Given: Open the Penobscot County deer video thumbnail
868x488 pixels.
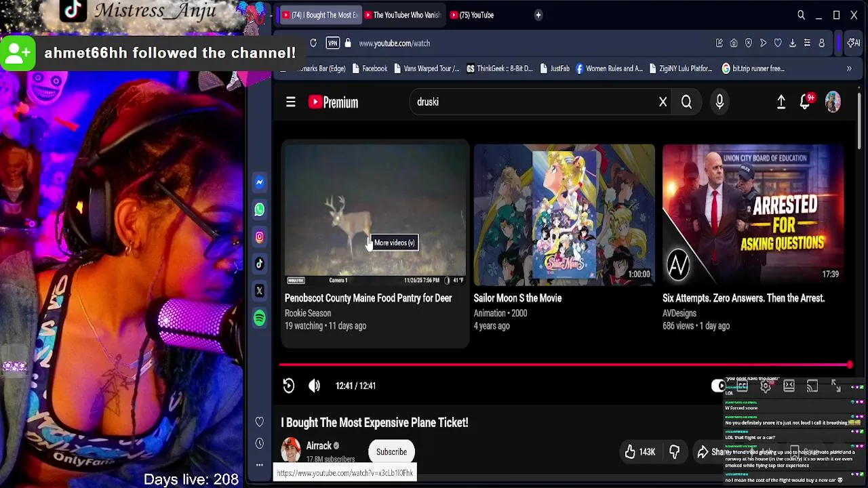Looking at the screenshot, I should (x=375, y=213).
